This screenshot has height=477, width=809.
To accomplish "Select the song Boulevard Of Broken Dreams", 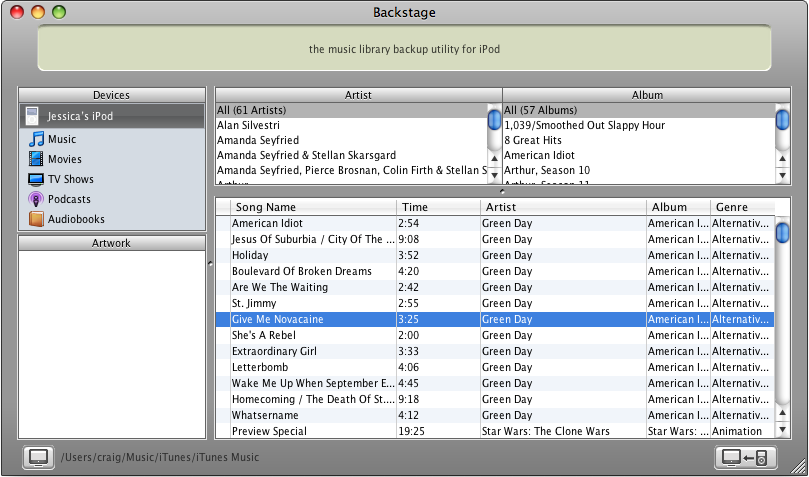I will [302, 271].
